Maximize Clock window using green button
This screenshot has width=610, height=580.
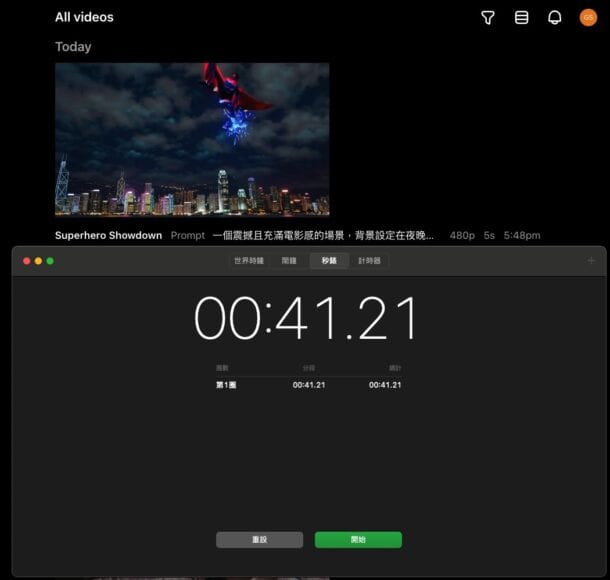pyautogui.click(x=50, y=261)
